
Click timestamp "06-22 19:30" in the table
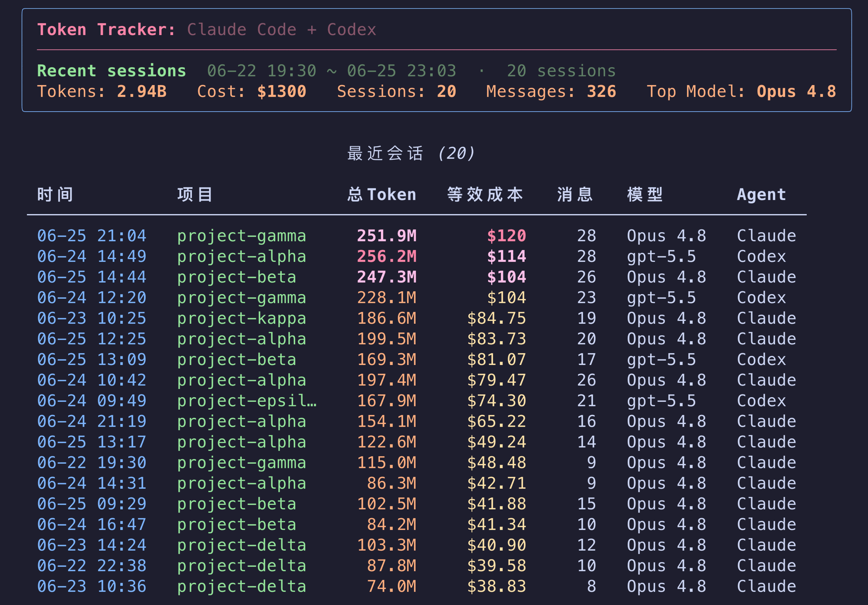pyautogui.click(x=92, y=463)
